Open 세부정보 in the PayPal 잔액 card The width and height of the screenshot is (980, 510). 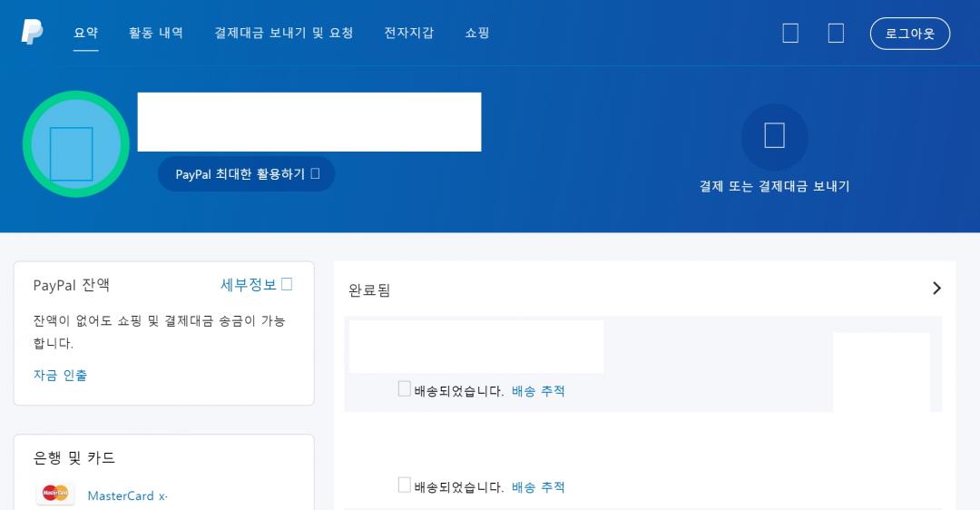click(x=255, y=285)
